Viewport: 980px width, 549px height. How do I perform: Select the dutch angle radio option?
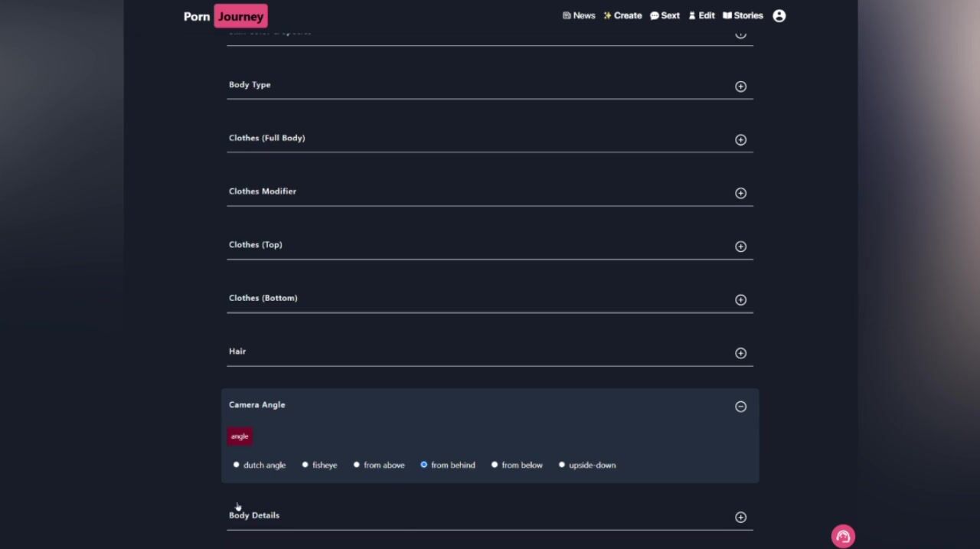[x=237, y=465]
